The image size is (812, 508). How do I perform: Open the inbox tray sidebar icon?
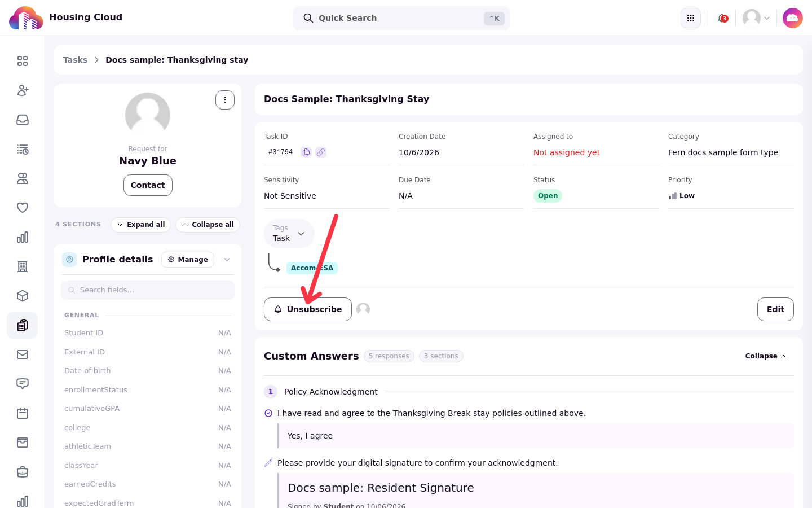23,120
